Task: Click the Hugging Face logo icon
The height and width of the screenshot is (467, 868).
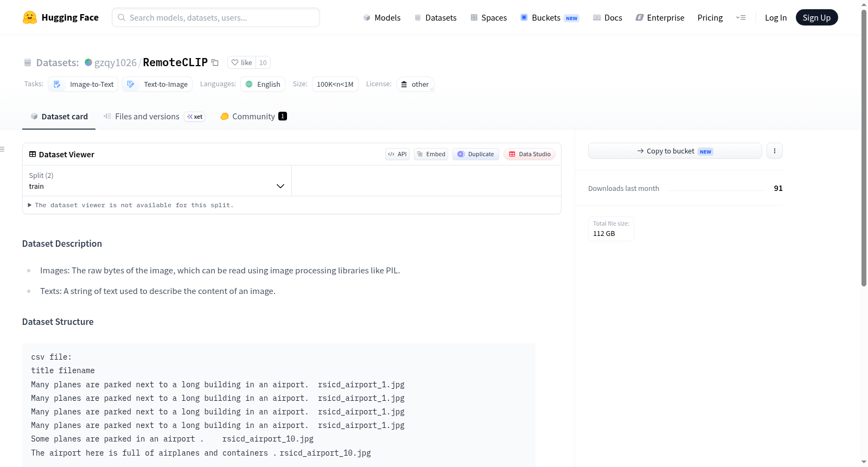Action: click(x=30, y=17)
